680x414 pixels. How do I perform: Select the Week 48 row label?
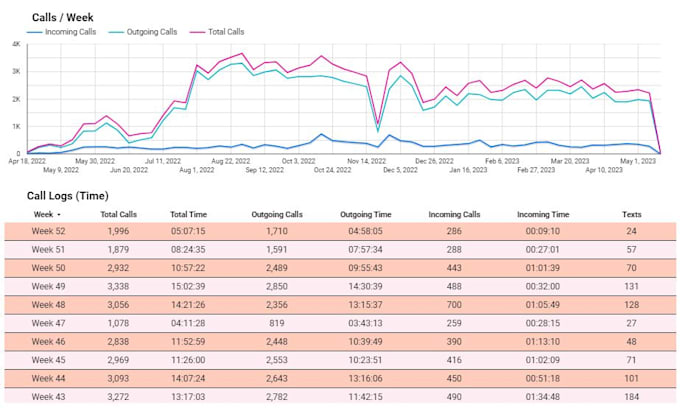pyautogui.click(x=48, y=305)
